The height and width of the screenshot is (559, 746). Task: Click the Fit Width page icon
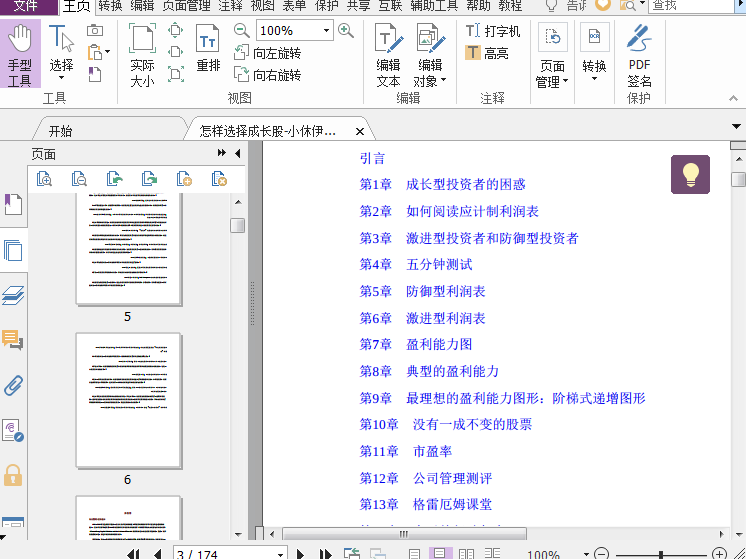[176, 52]
